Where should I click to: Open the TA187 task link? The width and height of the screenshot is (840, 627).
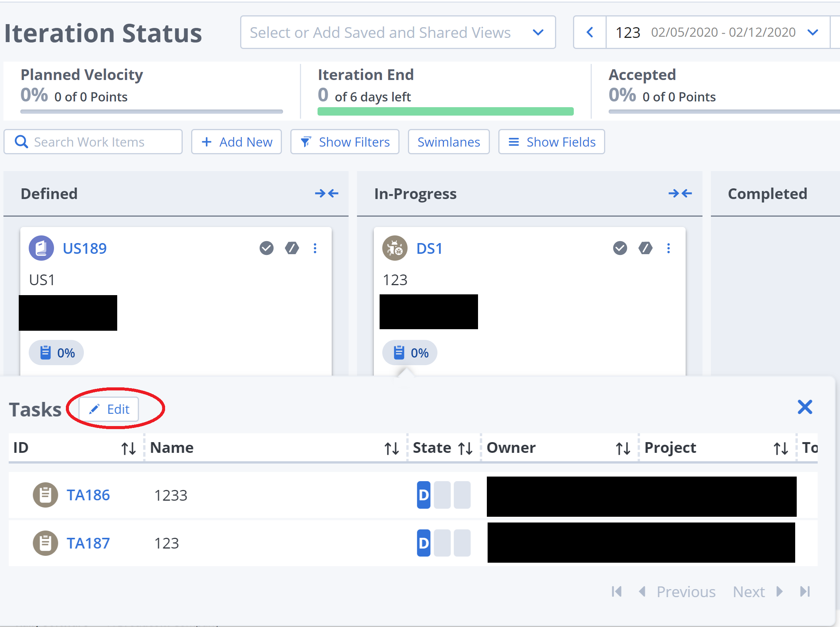88,543
